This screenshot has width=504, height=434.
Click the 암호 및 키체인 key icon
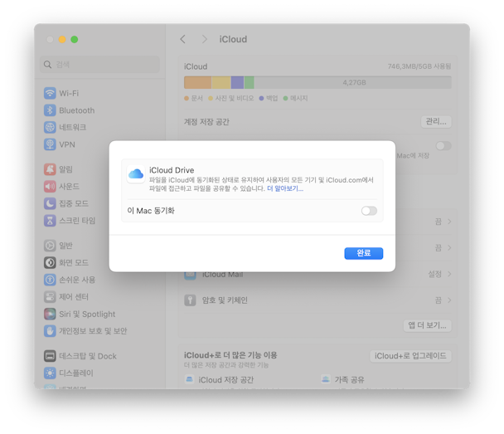click(190, 300)
